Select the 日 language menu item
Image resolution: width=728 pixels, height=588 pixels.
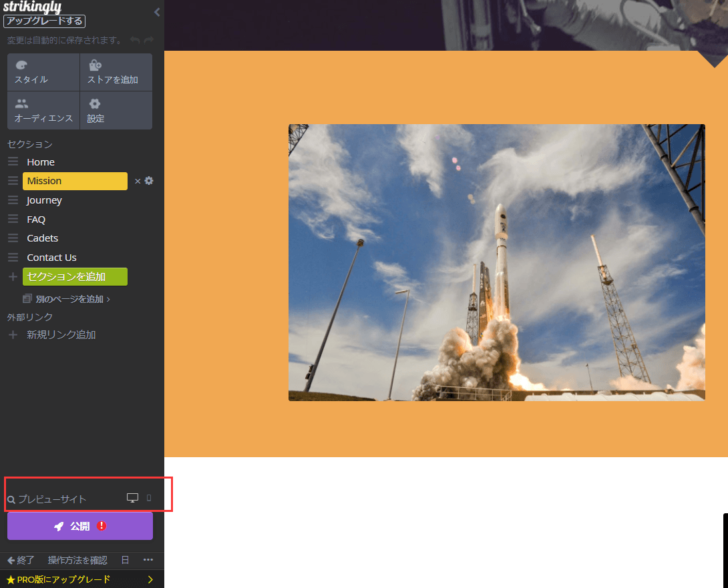124,560
